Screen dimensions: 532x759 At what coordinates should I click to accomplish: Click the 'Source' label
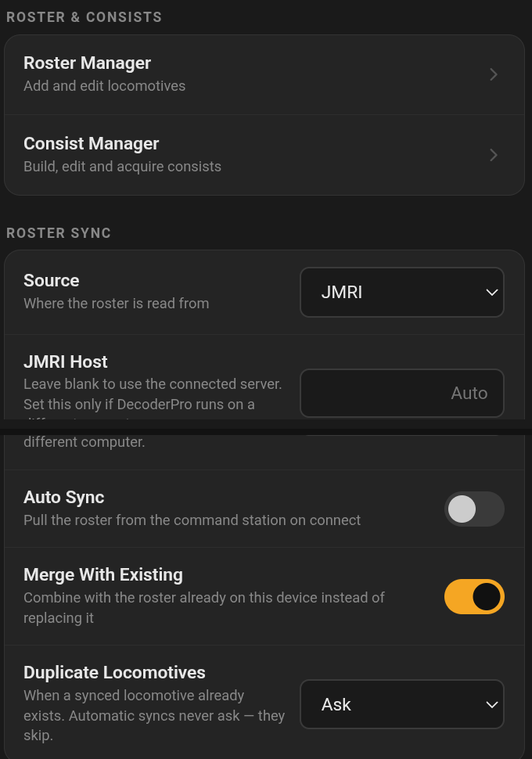click(x=52, y=280)
